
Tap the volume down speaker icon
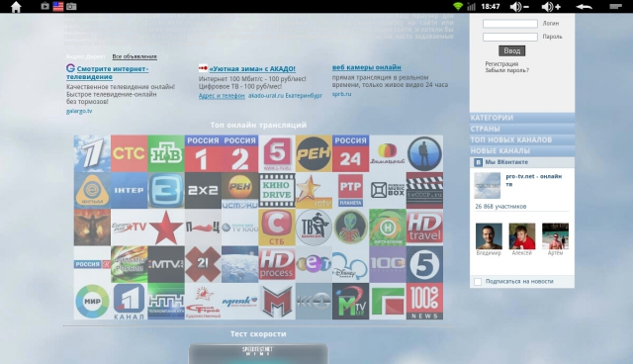(x=519, y=7)
